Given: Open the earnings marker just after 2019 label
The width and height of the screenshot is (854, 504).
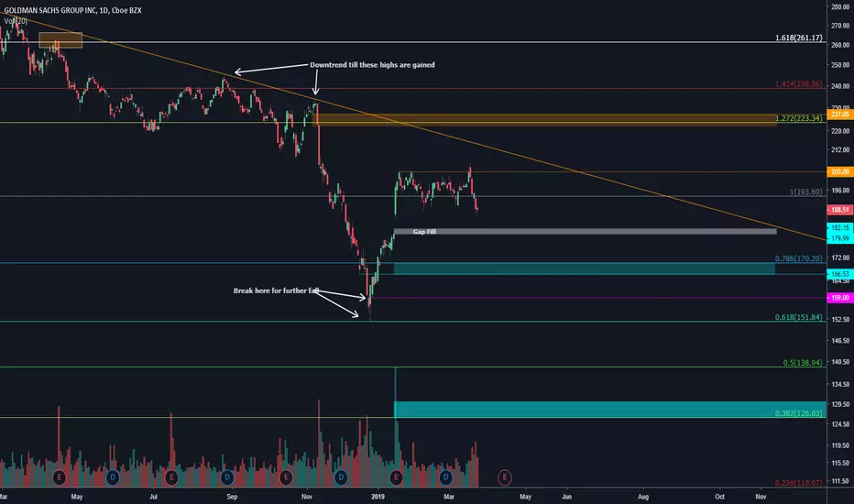Looking at the screenshot, I should tap(396, 477).
